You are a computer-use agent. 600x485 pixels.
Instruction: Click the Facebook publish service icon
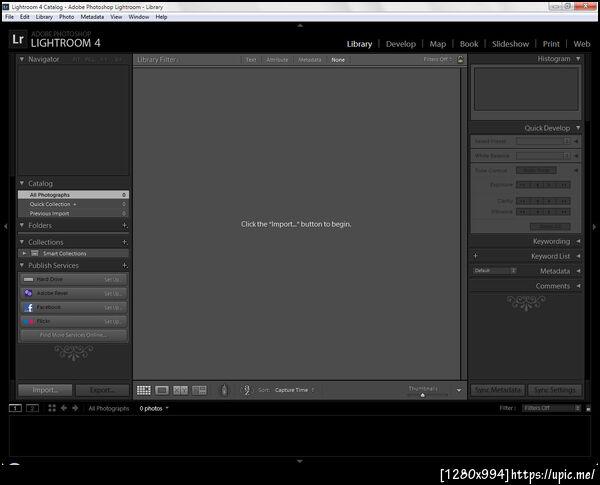click(28, 307)
